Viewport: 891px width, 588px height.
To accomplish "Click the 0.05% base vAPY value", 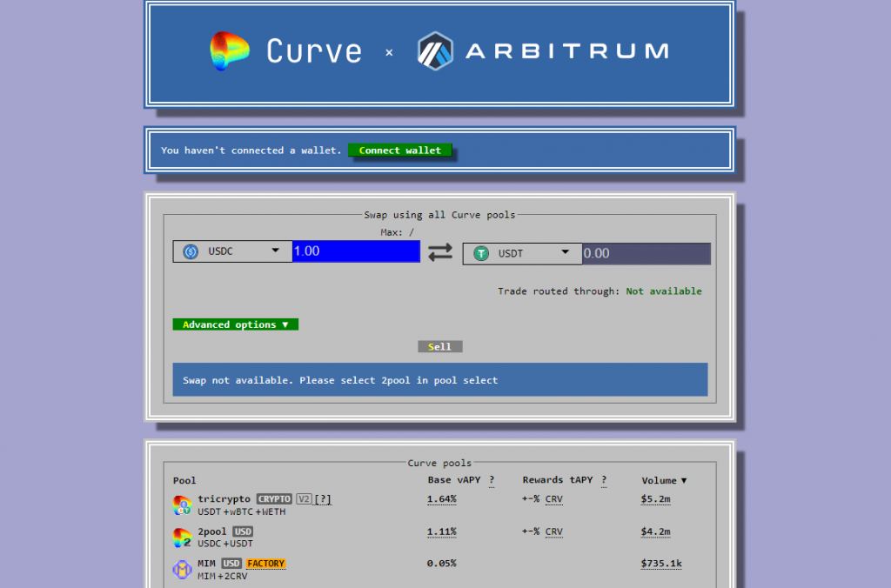I will (441, 563).
